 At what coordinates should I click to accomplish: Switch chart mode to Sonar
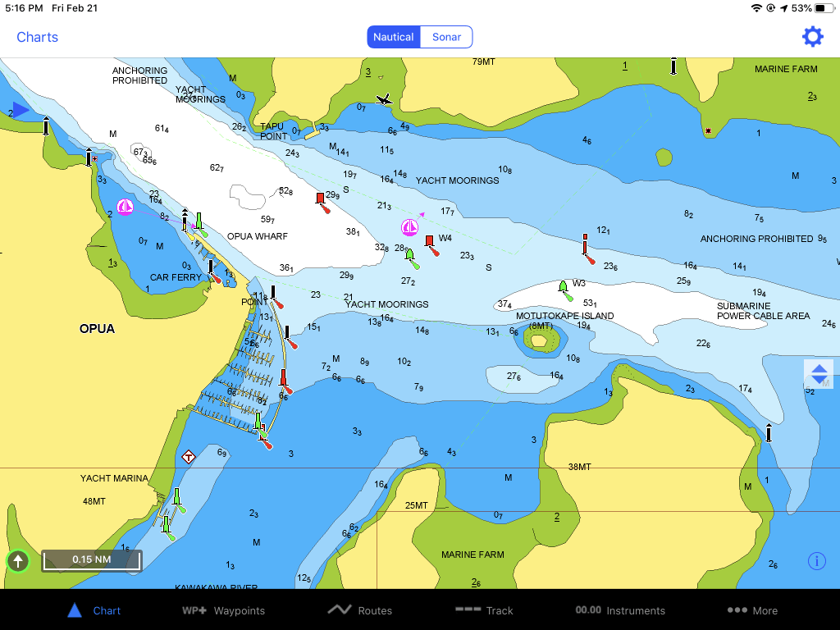pos(446,37)
